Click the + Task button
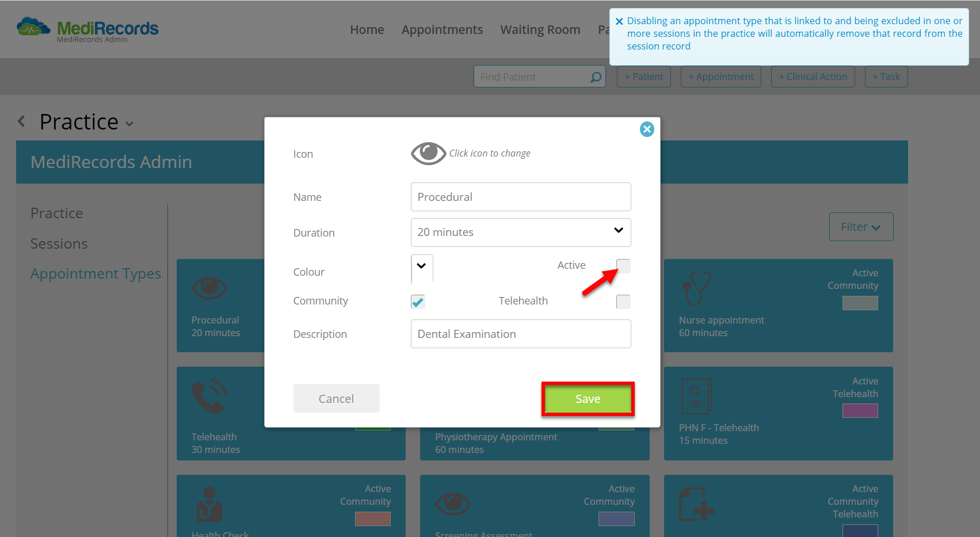 click(886, 77)
